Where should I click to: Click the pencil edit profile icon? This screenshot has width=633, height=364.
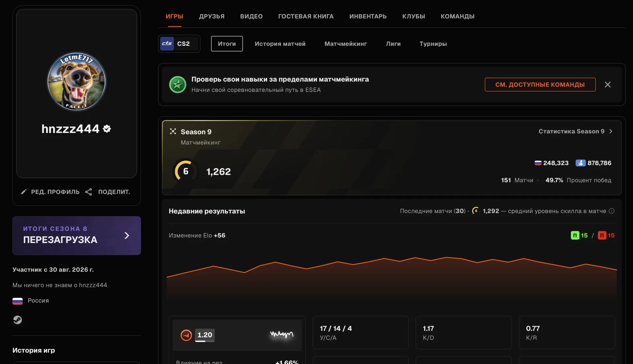coord(24,192)
